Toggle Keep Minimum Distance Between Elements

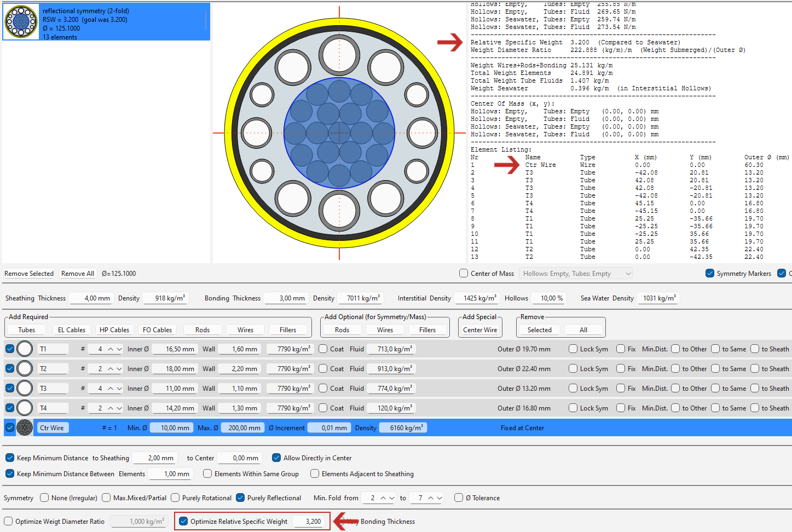[10, 473]
